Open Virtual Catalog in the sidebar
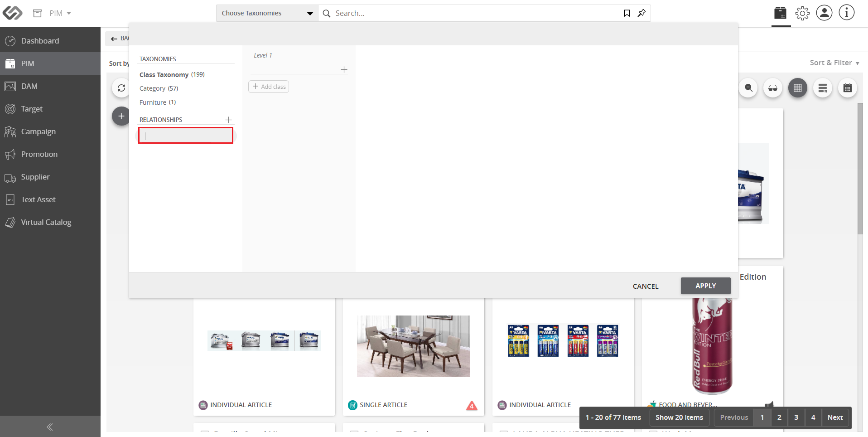Screen dimensions: 868x437 50,222
